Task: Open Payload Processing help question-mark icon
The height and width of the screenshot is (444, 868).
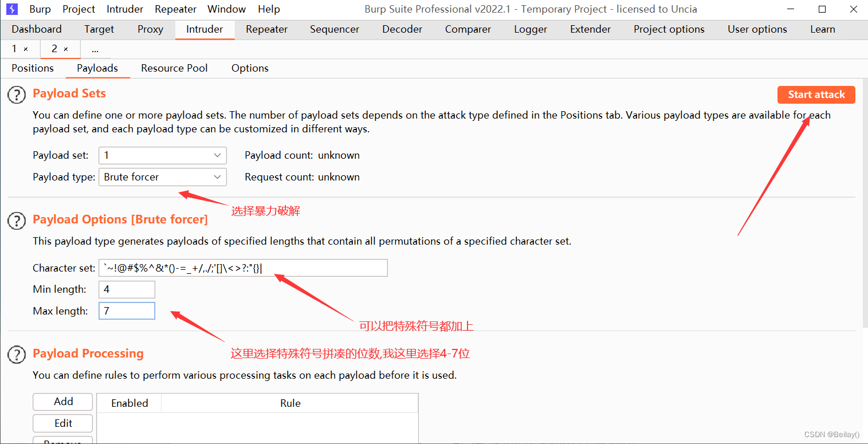Action: pyautogui.click(x=17, y=355)
